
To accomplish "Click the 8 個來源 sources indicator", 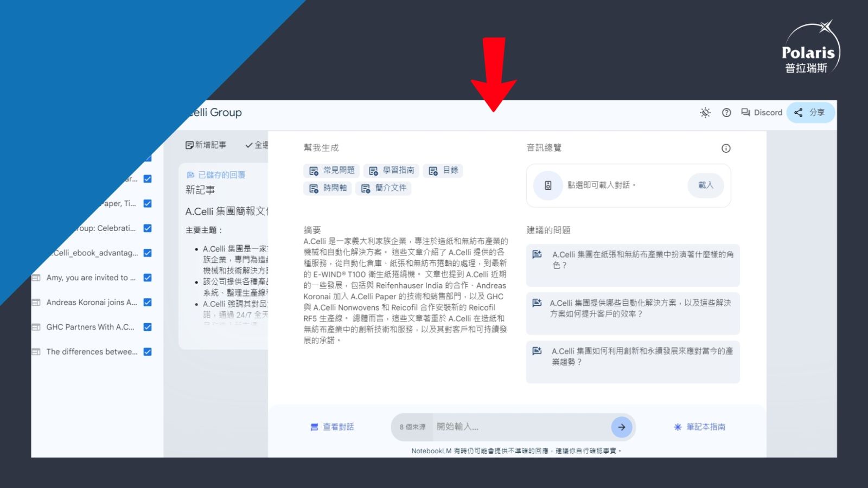I will 413,427.
